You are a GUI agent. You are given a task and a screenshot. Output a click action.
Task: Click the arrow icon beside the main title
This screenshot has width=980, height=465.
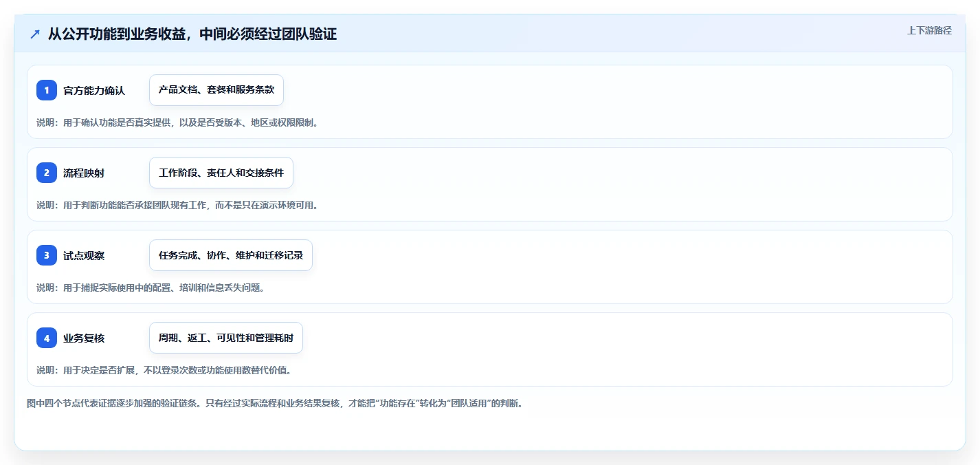35,34
